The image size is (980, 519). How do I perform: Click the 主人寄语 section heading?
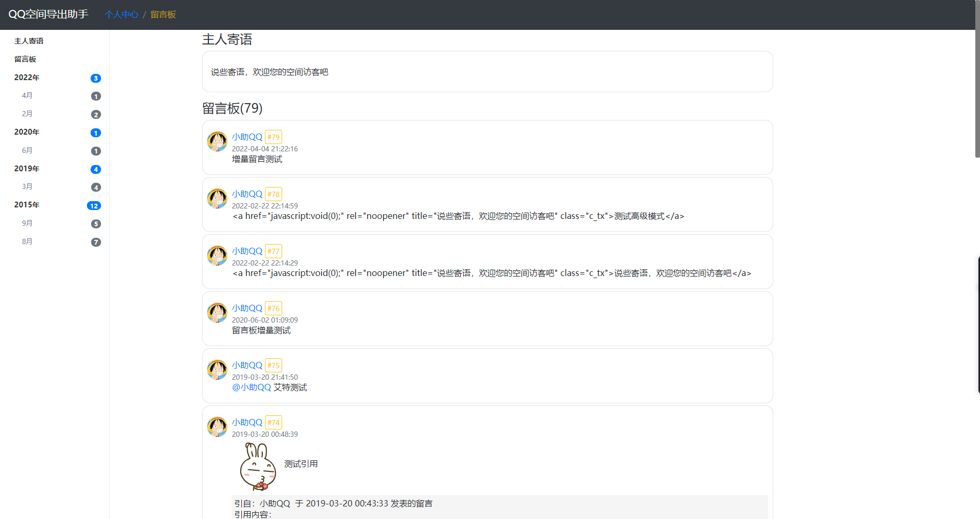pyautogui.click(x=227, y=39)
